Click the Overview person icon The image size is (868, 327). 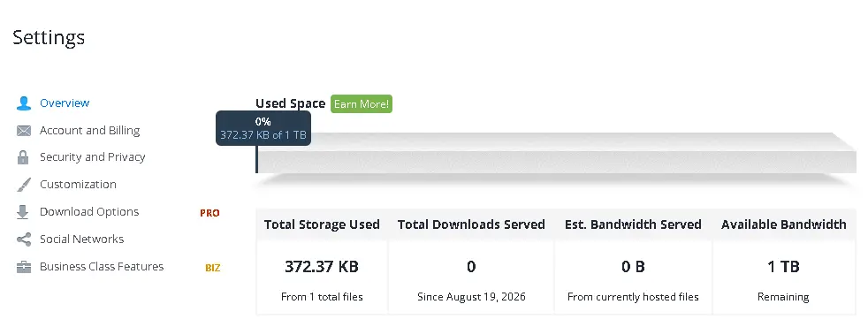pyautogui.click(x=23, y=103)
